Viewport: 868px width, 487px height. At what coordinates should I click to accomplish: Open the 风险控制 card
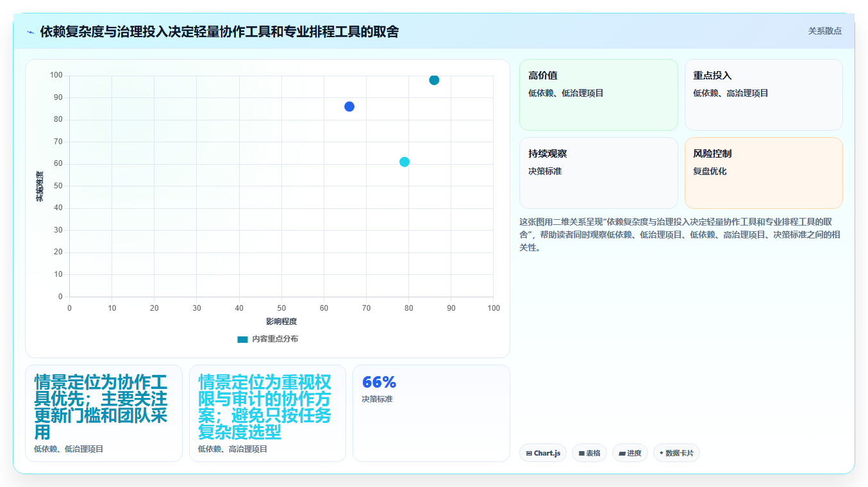pos(764,173)
